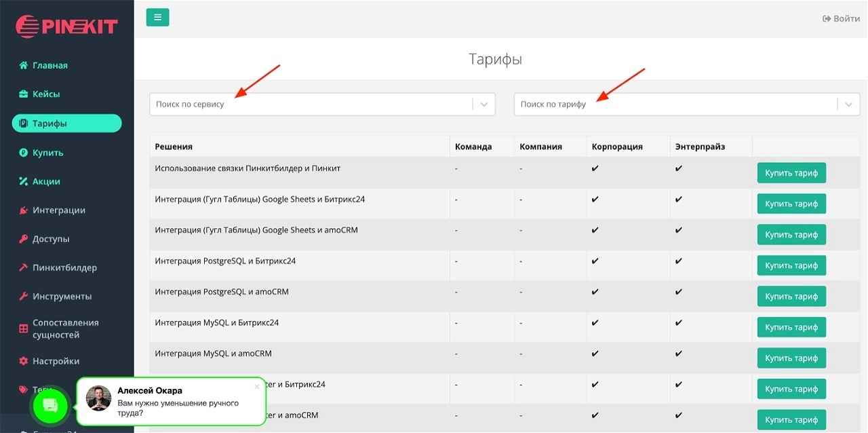Buy tariff for Интеграция MySQL и amoCRM
The width and height of the screenshot is (868, 433).
[x=791, y=358]
